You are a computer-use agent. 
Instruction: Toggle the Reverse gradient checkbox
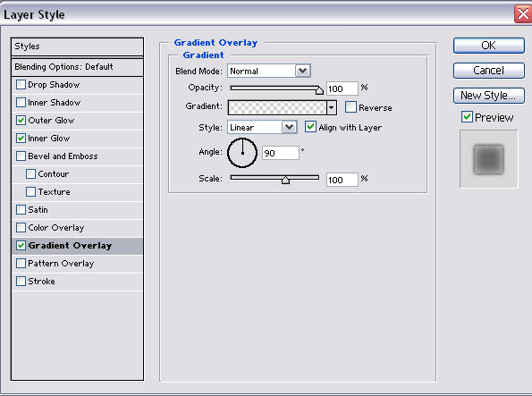[x=350, y=107]
